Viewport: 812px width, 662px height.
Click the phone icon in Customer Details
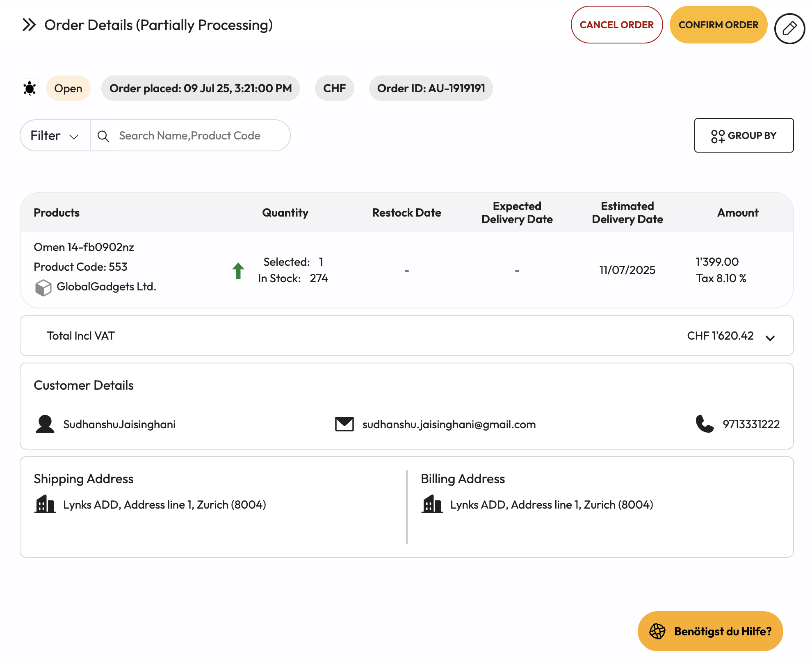click(x=705, y=424)
